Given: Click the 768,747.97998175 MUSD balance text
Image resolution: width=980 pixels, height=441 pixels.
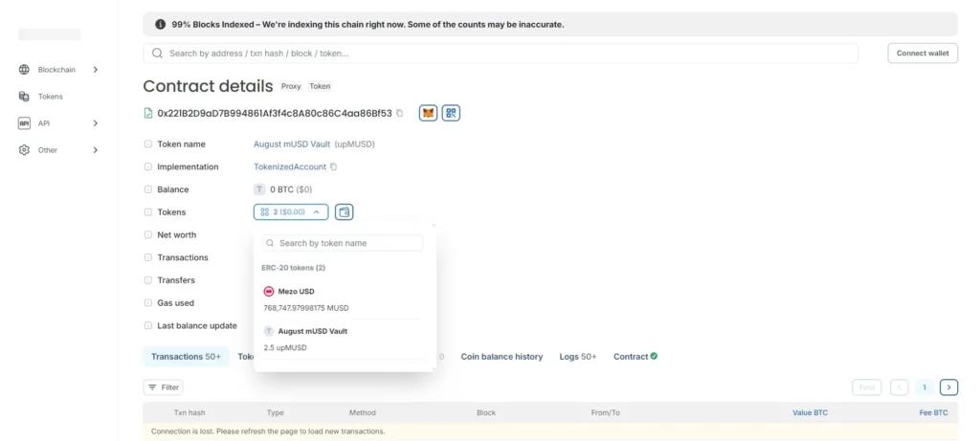Looking at the screenshot, I should (x=306, y=308).
